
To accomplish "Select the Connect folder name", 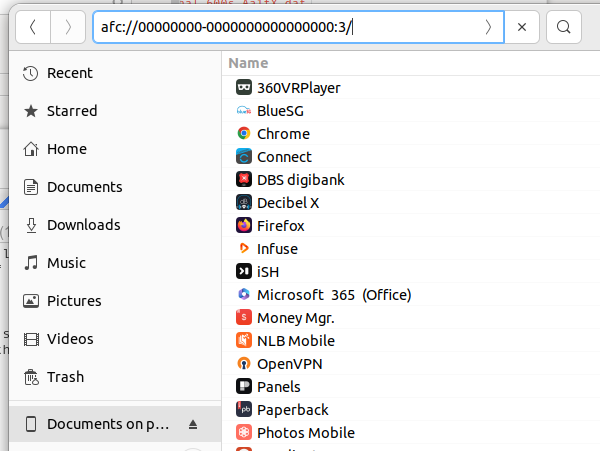I will (x=284, y=157).
